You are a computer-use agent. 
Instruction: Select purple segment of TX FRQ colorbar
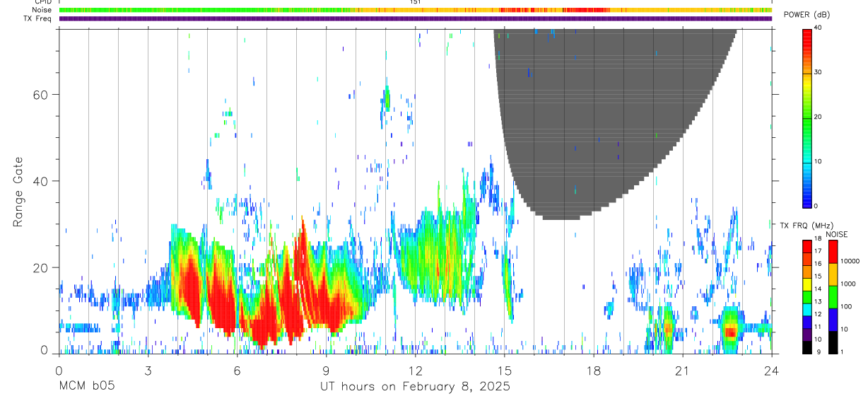coord(807,335)
